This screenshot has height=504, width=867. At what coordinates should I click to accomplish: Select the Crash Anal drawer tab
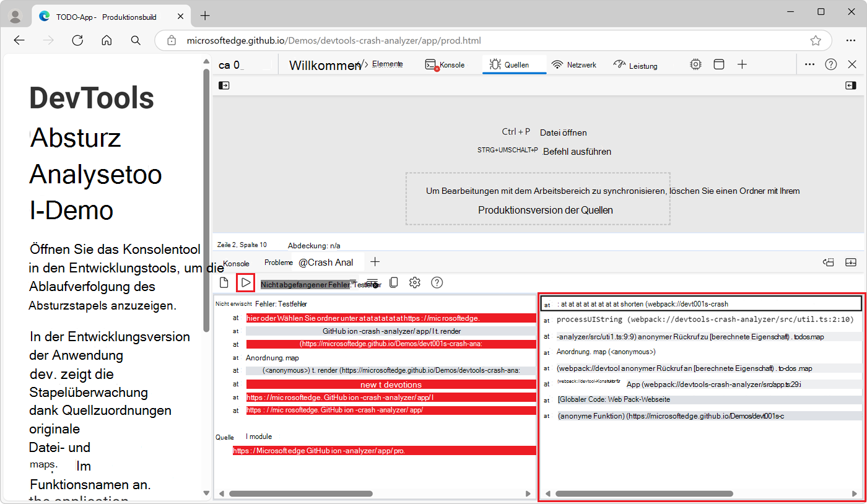(x=328, y=262)
